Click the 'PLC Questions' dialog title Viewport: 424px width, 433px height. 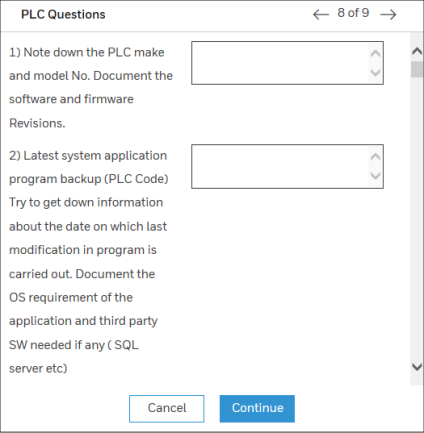click(x=63, y=15)
